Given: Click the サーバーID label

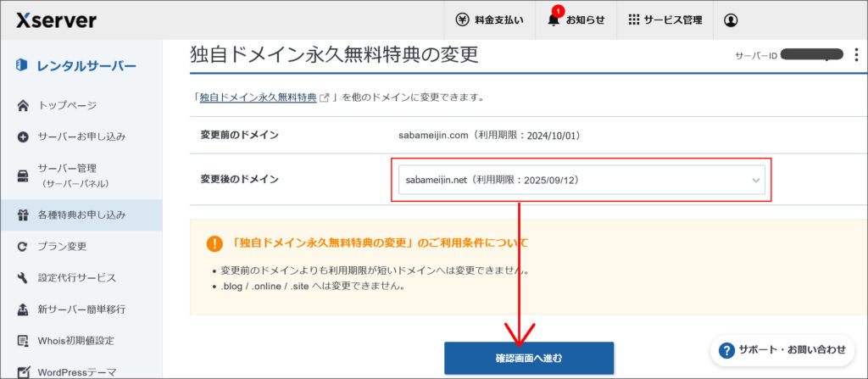Looking at the screenshot, I should [756, 55].
